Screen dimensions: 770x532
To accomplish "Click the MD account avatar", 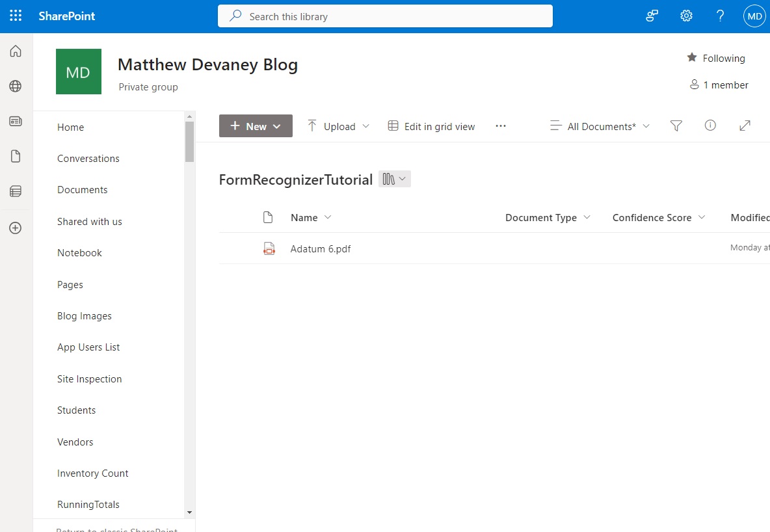I will pyautogui.click(x=754, y=16).
